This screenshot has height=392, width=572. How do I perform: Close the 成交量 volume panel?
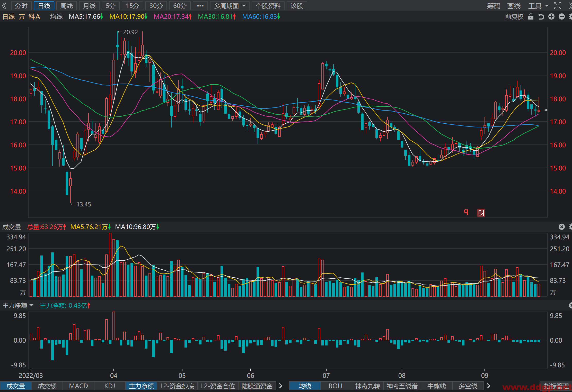562,227
